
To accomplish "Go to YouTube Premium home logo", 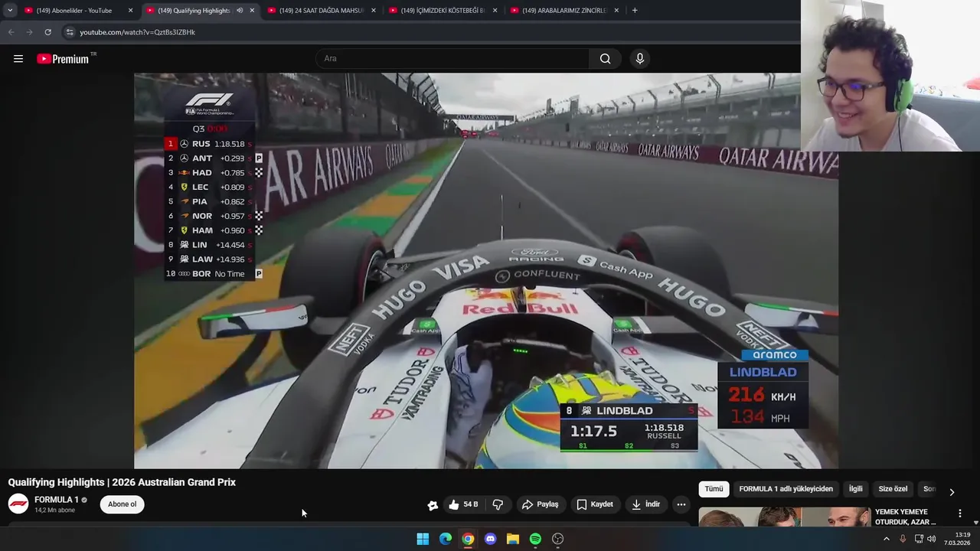I will click(x=63, y=59).
